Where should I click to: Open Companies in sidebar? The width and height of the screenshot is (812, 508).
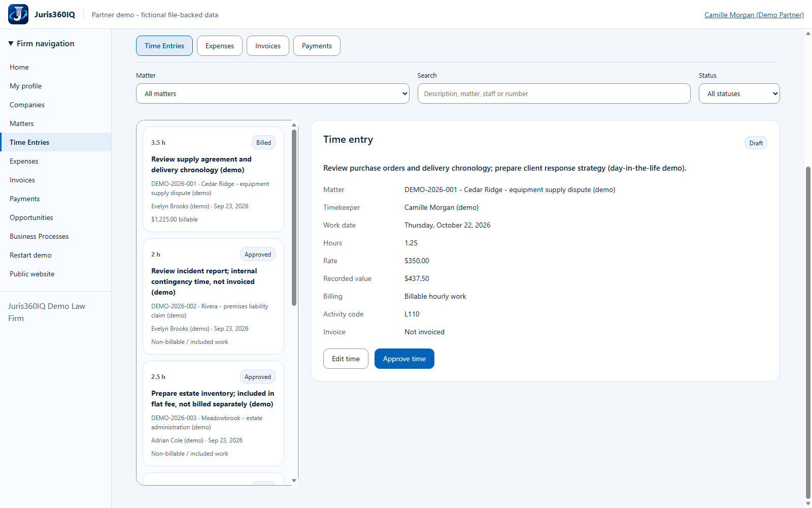coord(56,105)
